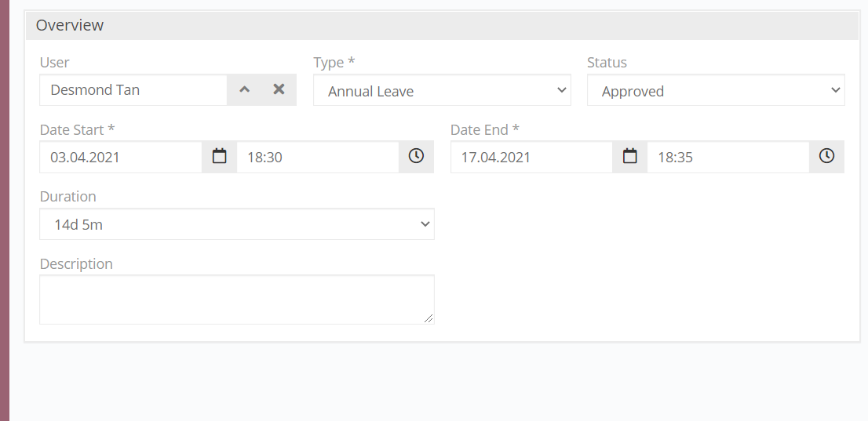
Task: Open the Date End calendar picker
Action: [x=630, y=157]
